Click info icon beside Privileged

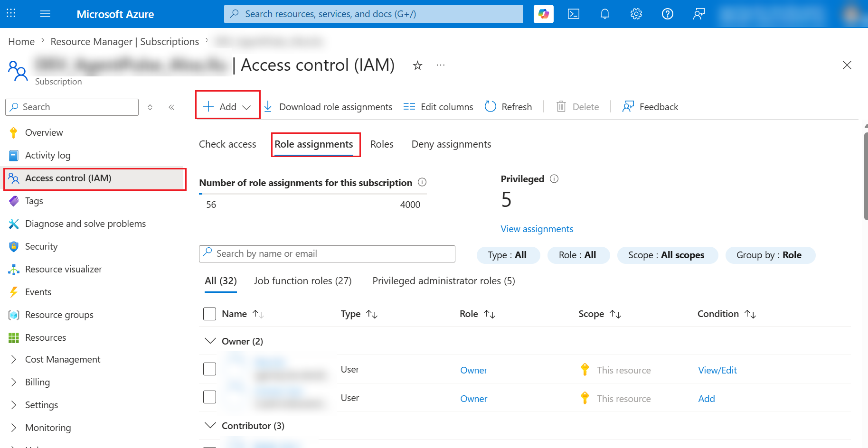click(554, 179)
